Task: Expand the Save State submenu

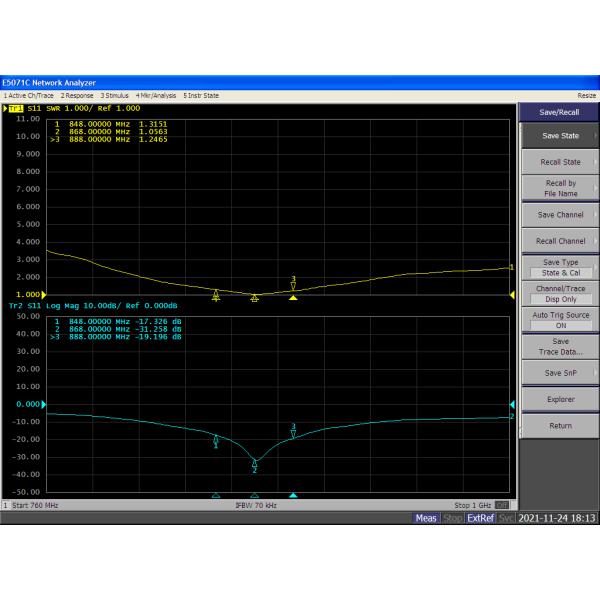Action: tap(560, 135)
